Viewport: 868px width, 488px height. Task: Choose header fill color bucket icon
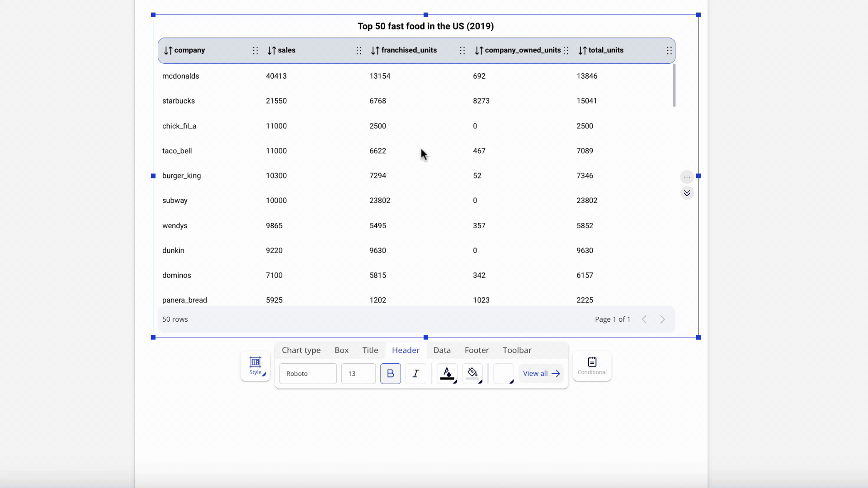point(472,373)
